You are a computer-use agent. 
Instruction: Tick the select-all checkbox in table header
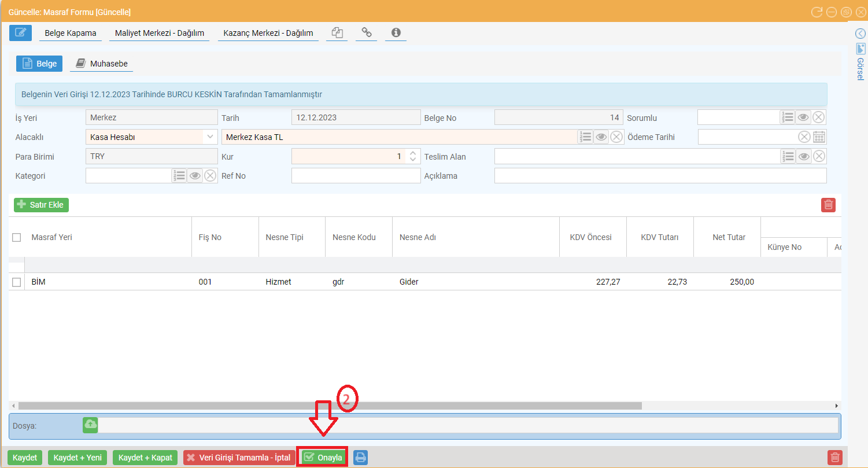coord(17,237)
